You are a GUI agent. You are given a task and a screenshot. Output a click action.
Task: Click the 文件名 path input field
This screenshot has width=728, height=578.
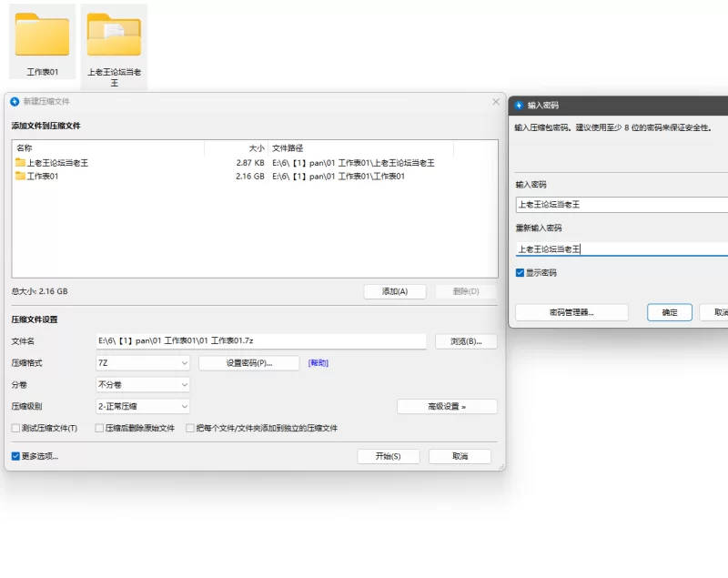261,341
